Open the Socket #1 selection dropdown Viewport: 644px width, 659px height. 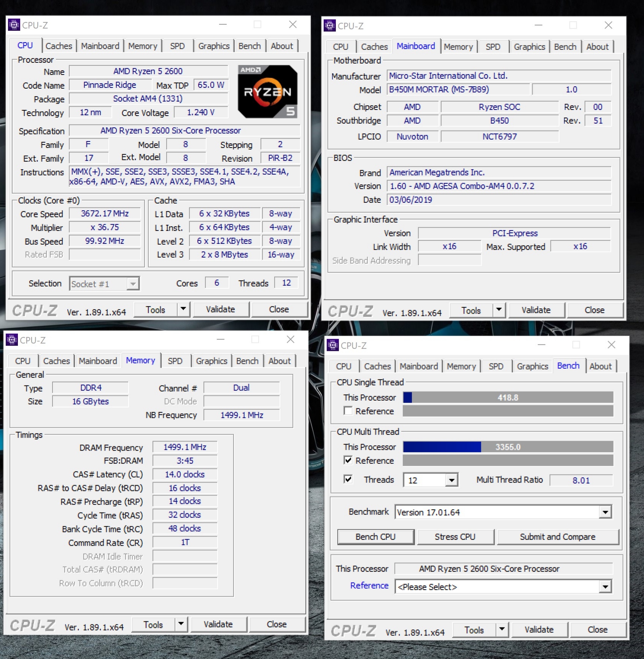click(133, 284)
